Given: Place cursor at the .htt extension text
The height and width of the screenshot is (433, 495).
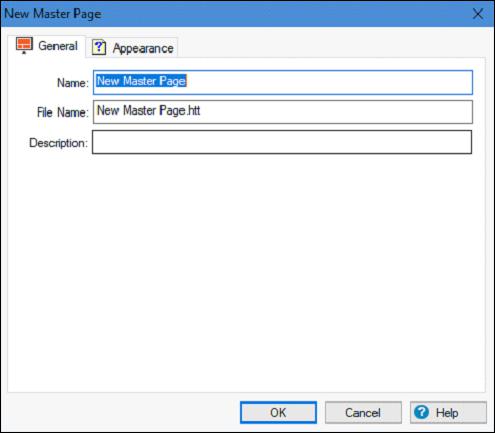Looking at the screenshot, I should click(193, 110).
